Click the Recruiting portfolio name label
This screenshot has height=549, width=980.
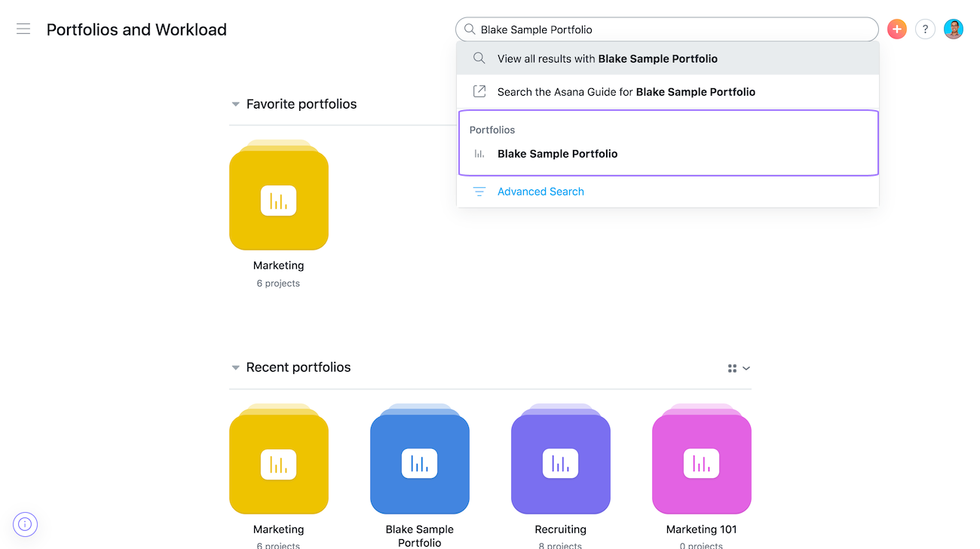coord(561,529)
